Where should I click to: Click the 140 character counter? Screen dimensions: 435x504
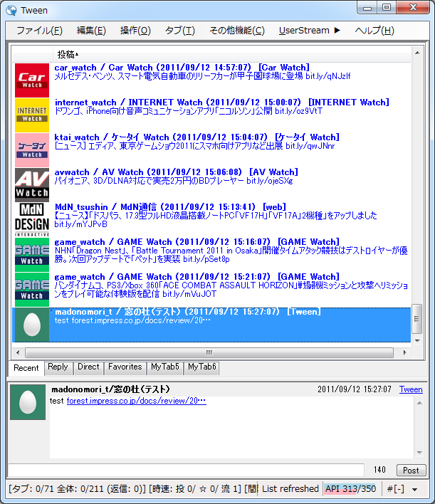[x=379, y=470]
